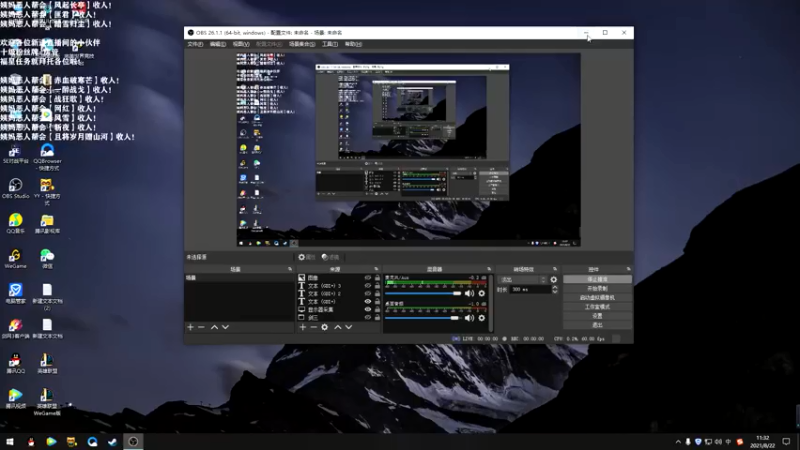Open scene transition properties gear
This screenshot has width=800, height=450.
pyautogui.click(x=554, y=280)
